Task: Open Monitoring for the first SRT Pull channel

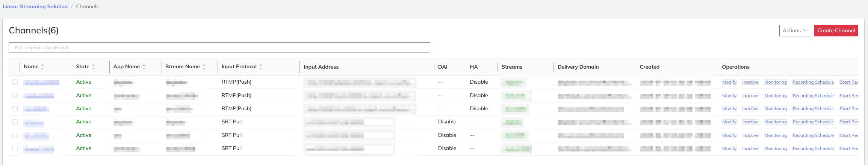Action: 775,122
